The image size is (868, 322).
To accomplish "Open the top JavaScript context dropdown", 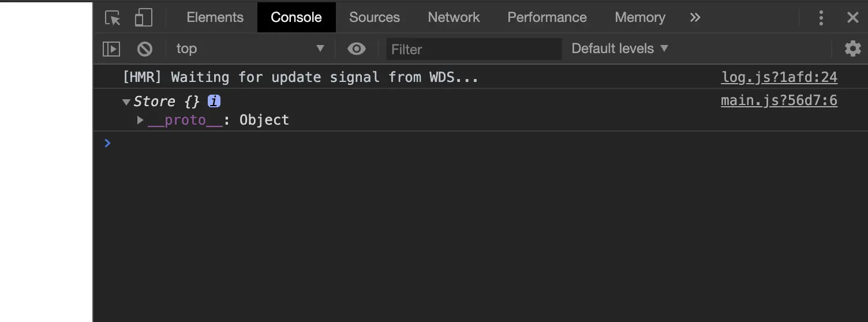I will [250, 49].
